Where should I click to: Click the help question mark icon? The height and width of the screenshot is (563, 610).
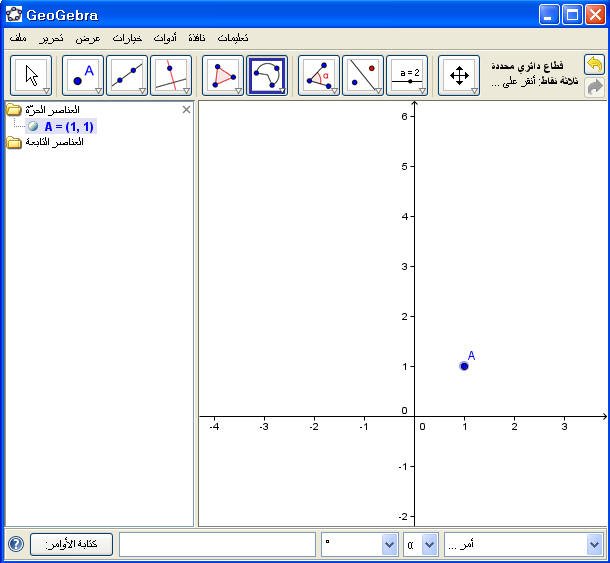click(16, 545)
